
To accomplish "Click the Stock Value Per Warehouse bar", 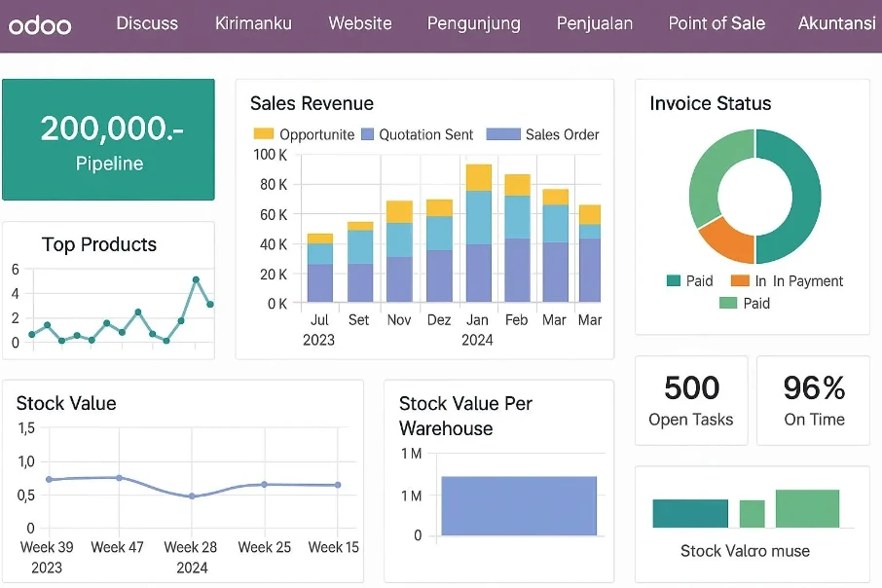I will 519,506.
